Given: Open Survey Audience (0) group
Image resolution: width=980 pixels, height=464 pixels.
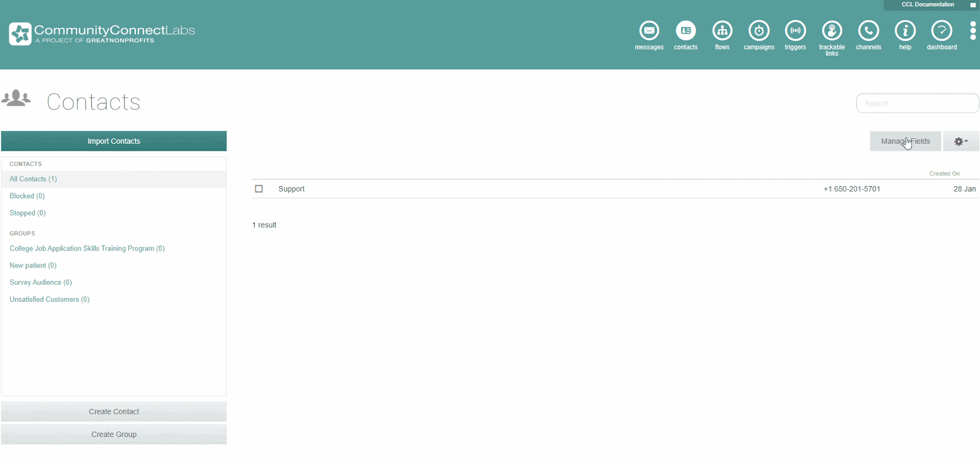Looking at the screenshot, I should click(40, 282).
